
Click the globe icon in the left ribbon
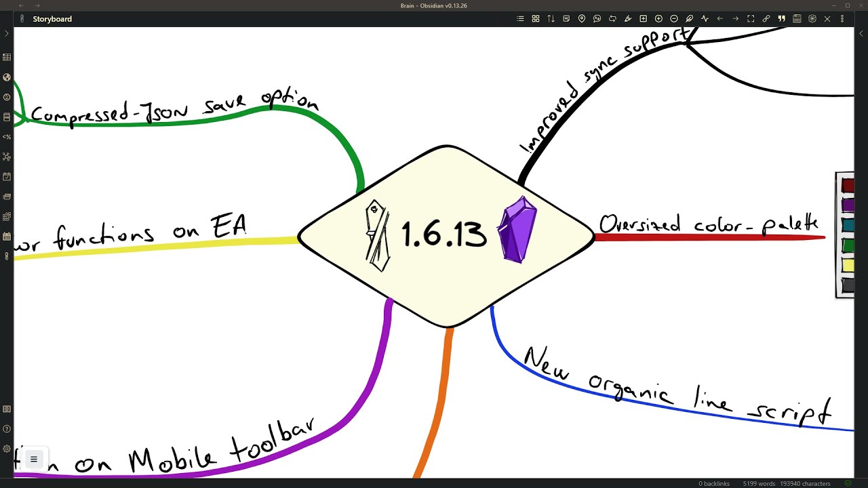point(7,77)
